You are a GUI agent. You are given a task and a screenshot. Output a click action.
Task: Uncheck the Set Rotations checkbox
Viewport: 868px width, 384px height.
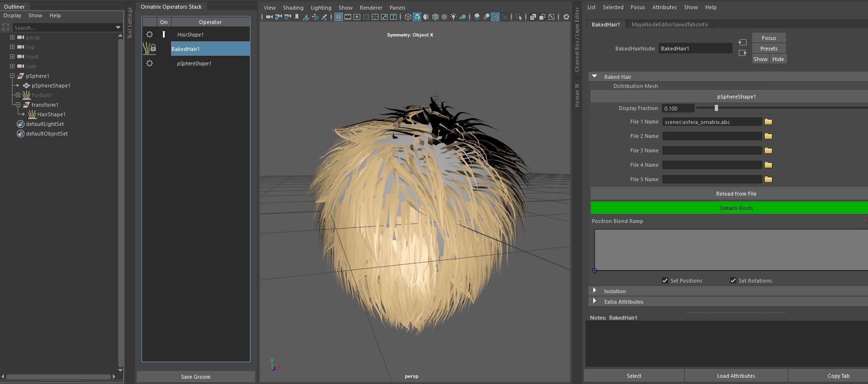[x=733, y=281]
